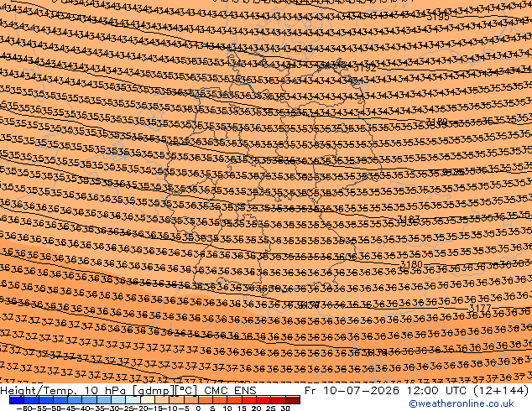Viewport: 532px width, 411px height.
Task: Select the pale cream swatch between -20 and -15
Action: click(x=148, y=400)
